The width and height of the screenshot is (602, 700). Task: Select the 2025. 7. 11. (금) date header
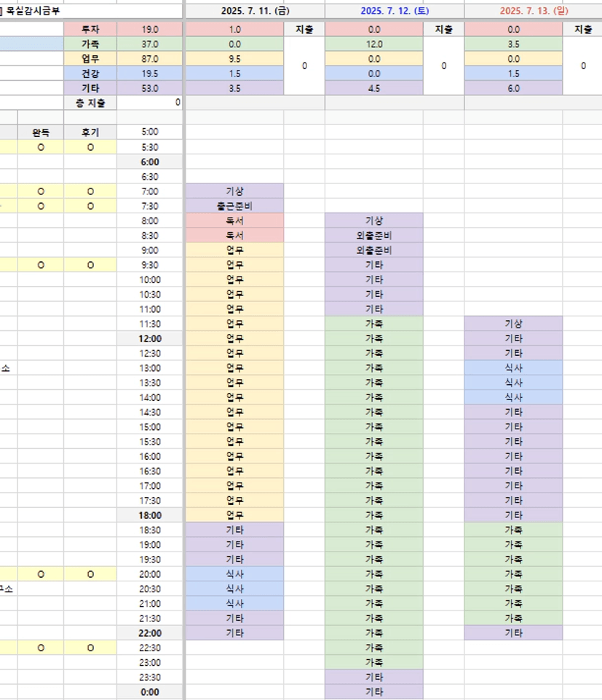tap(255, 11)
